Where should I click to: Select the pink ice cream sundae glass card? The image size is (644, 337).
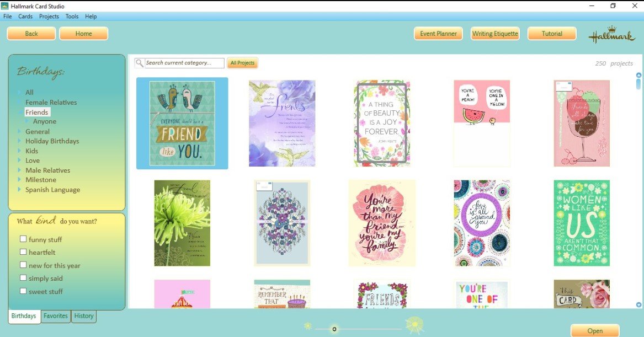(x=582, y=123)
